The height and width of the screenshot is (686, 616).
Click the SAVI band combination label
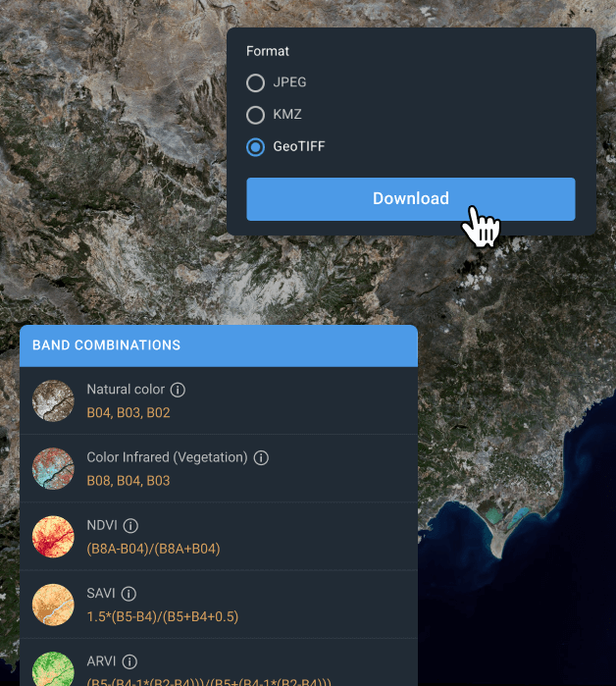101,593
